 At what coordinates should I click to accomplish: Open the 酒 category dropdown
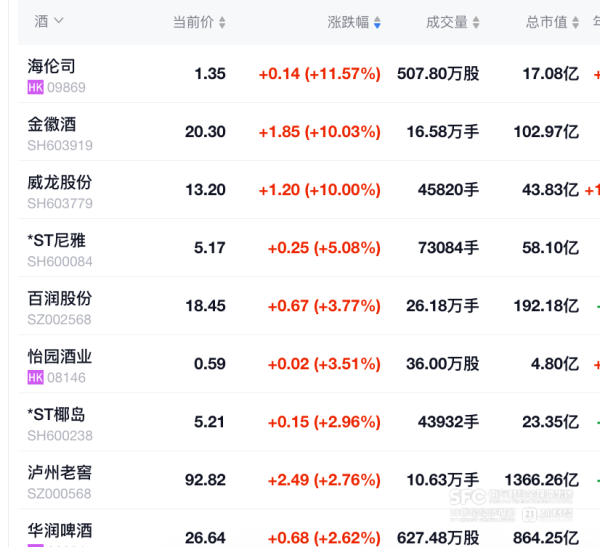pyautogui.click(x=49, y=21)
